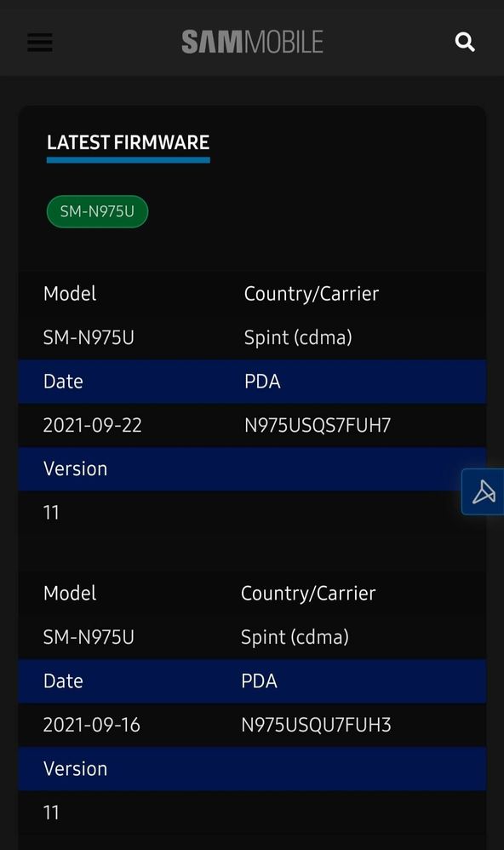
Task: Tap the first Version header row
Action: (x=252, y=469)
